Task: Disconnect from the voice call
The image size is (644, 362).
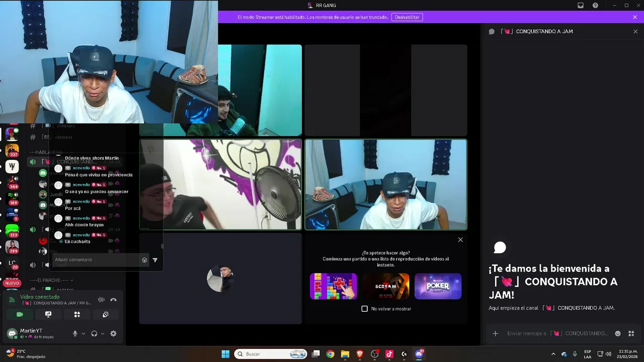Action: [x=113, y=300]
